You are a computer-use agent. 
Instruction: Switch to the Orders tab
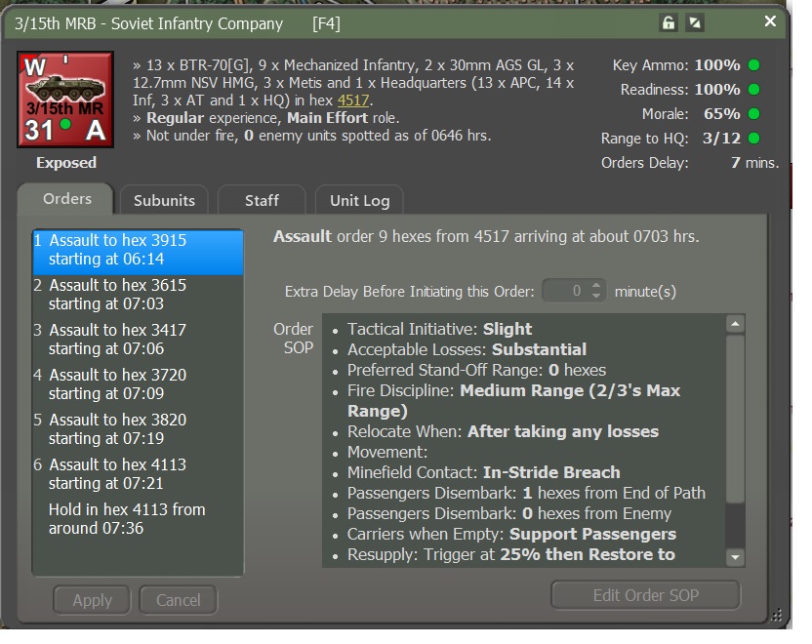click(66, 199)
